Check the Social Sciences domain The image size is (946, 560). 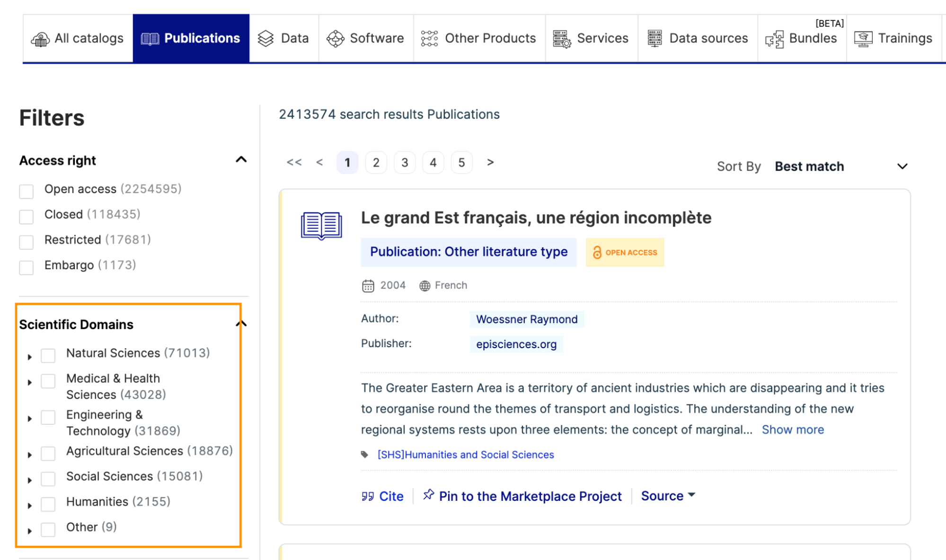point(48,479)
